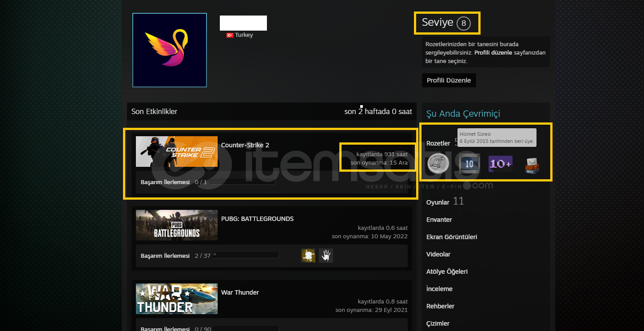Open the Rozetler badges link

(x=438, y=143)
